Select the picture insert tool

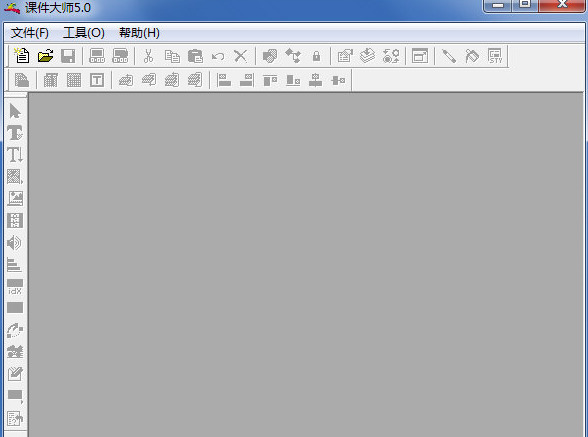pos(15,198)
